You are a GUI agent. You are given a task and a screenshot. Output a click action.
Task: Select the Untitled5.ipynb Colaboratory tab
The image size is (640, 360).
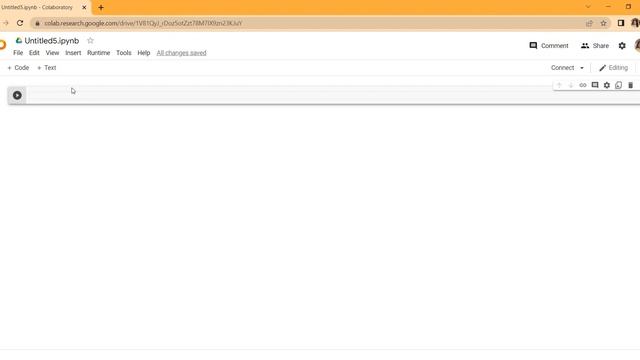44,7
